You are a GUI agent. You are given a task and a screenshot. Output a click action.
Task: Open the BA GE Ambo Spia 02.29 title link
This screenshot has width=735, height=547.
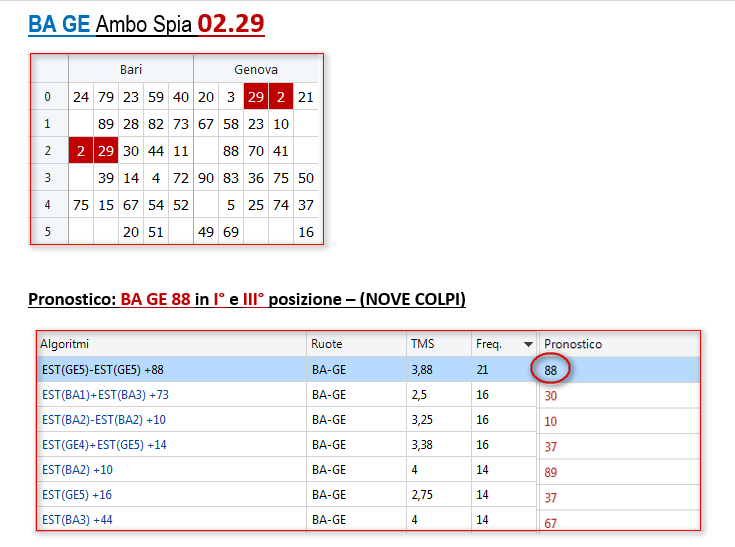[146, 24]
